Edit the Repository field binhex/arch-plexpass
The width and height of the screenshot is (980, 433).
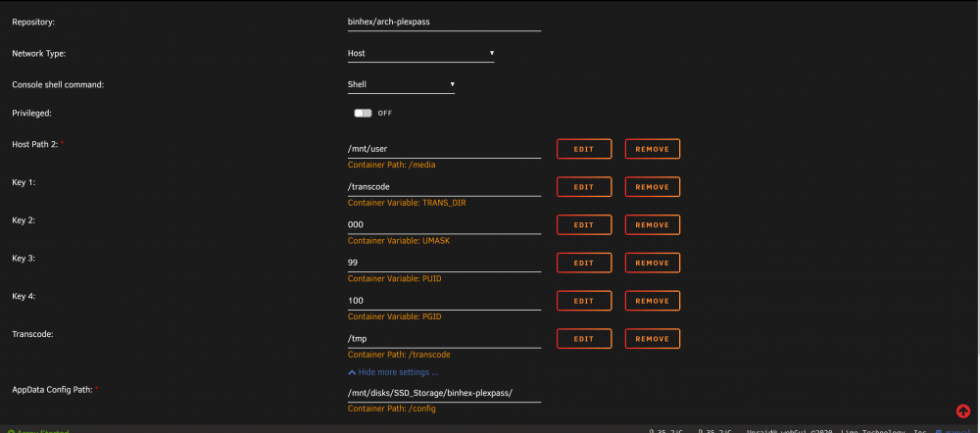(444, 22)
